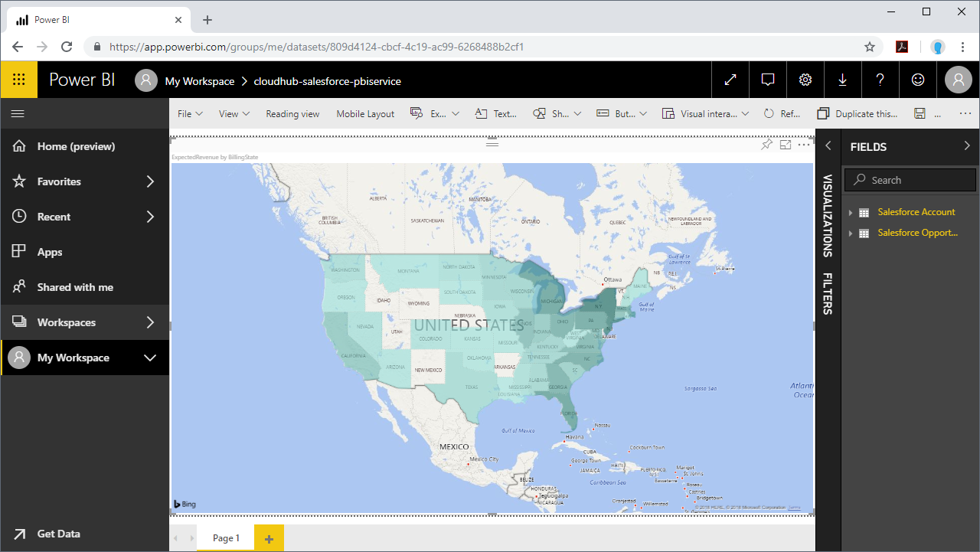Open the Feedback smiley icon

918,80
